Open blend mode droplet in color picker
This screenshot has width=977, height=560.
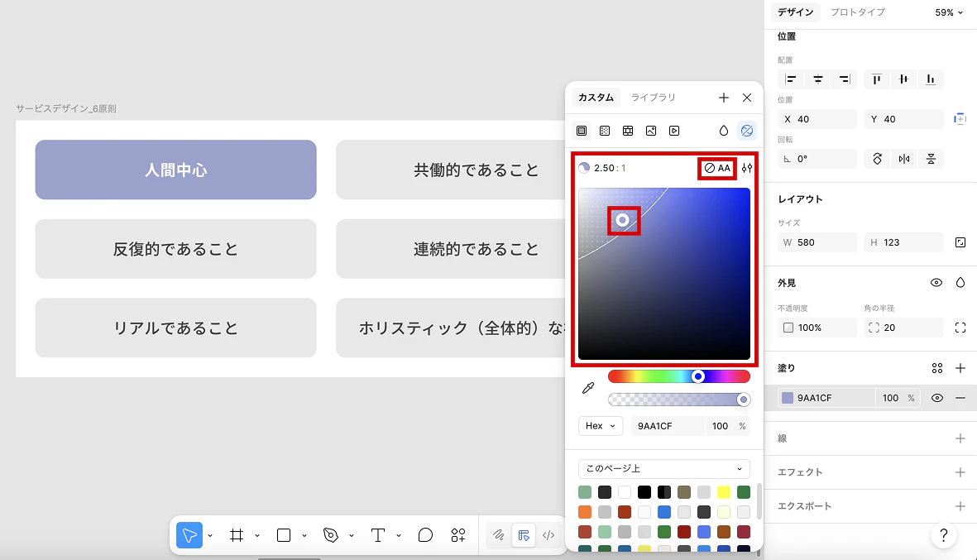point(723,131)
